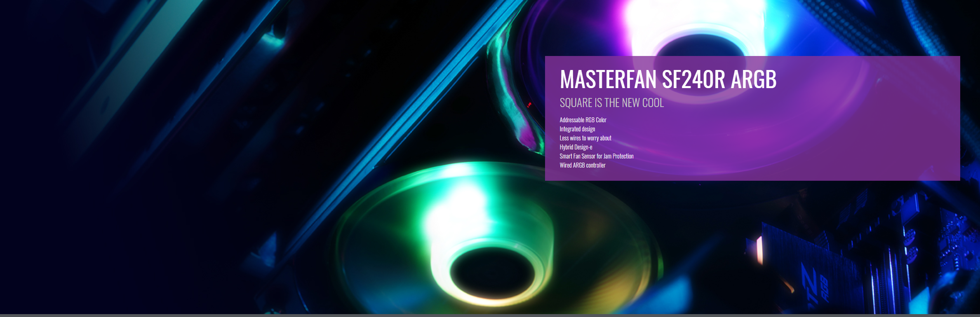980x317 pixels.
Task: Click the MASTERFAN SF240R ARGB heading
Action: coord(668,79)
